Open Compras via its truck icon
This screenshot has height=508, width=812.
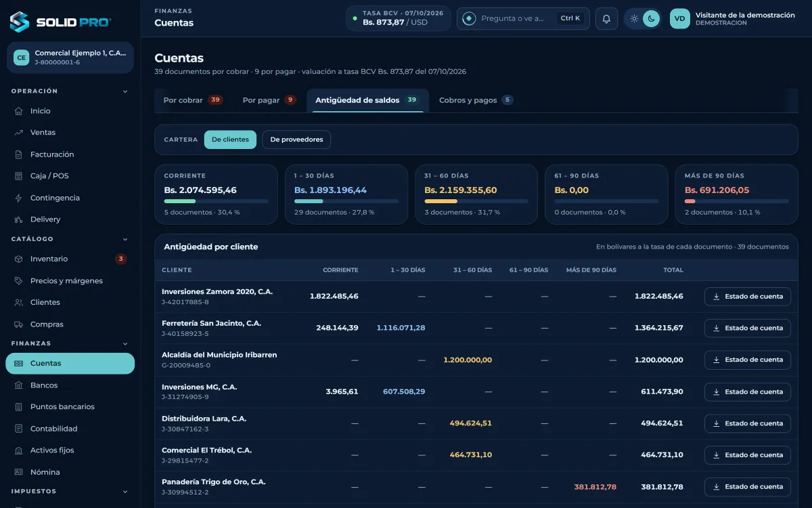click(18, 324)
